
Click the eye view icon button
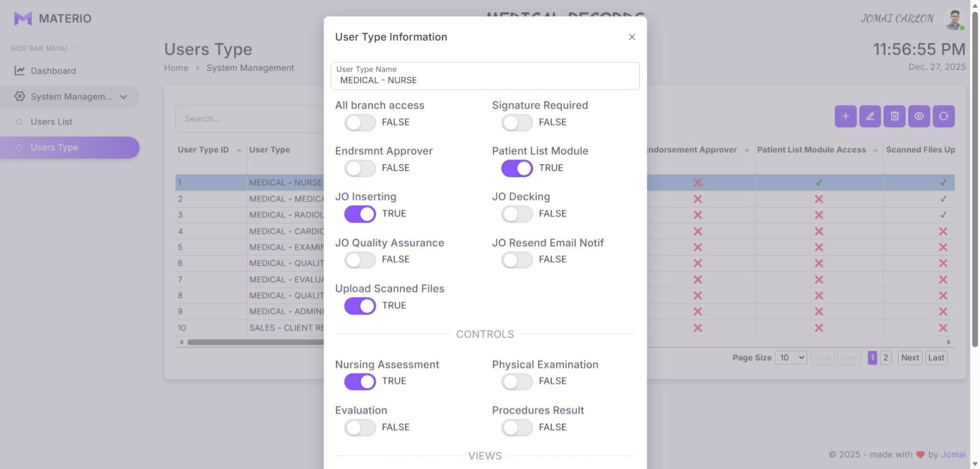[x=919, y=116]
